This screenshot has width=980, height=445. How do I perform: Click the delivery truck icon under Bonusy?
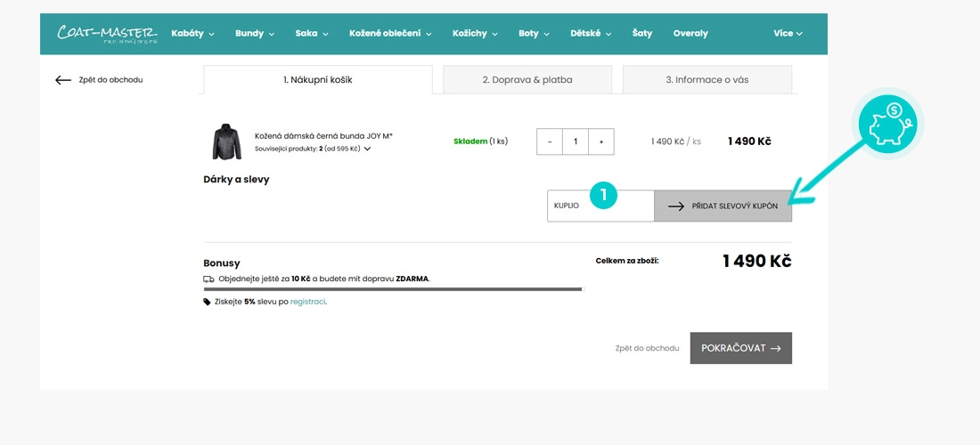[x=208, y=279]
